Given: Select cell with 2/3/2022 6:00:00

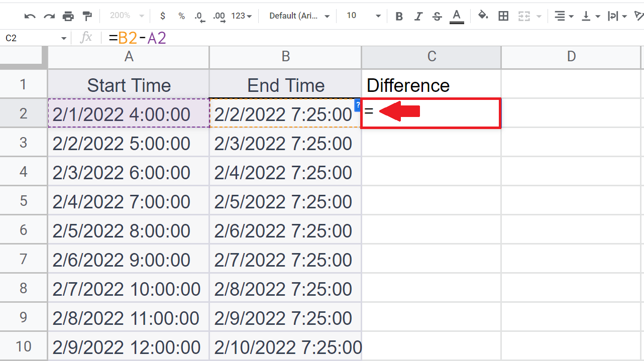Looking at the screenshot, I should click(x=129, y=171).
